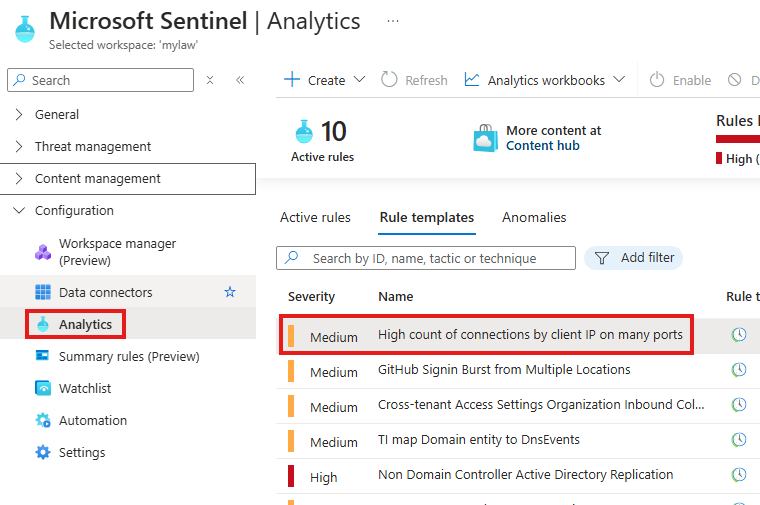Click the Content hub shopping bag icon
Screen dimensions: 760x505
[485, 139]
